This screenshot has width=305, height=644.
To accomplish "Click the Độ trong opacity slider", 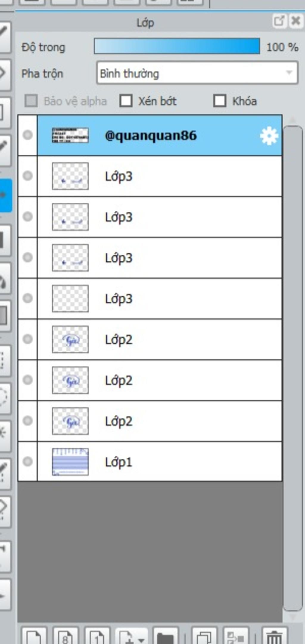I will [x=177, y=46].
